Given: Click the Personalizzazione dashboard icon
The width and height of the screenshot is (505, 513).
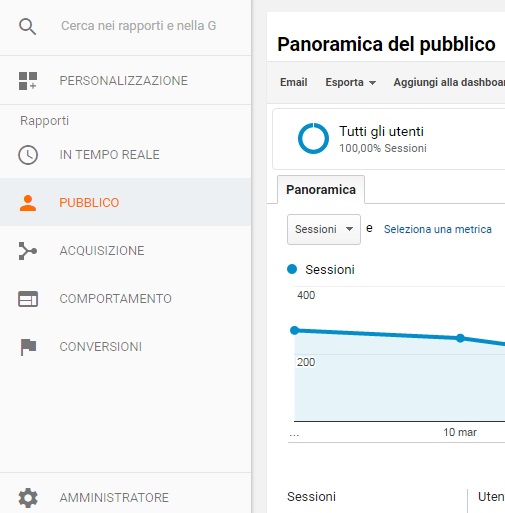Looking at the screenshot, I should [28, 81].
